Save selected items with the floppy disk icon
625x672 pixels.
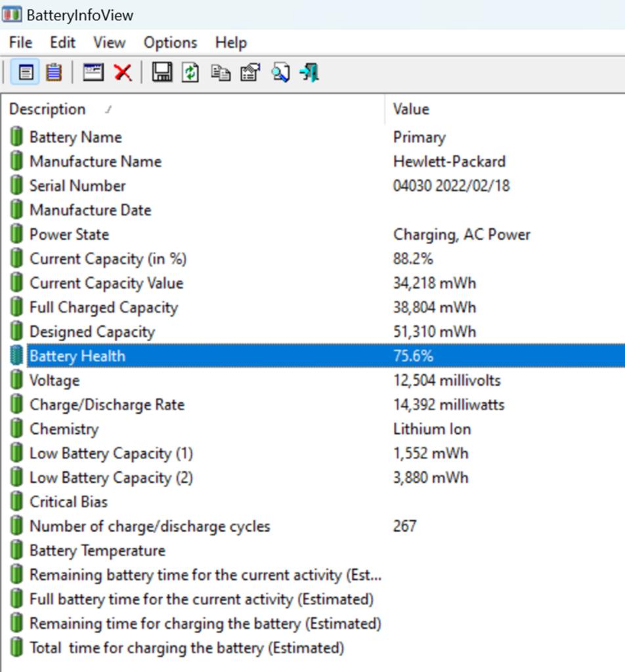[162, 72]
